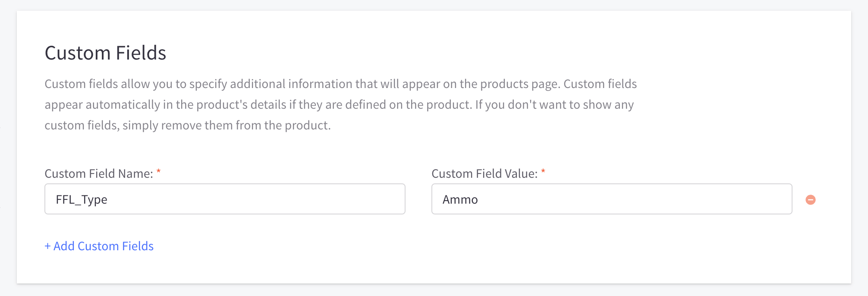Click the required asterisk beside Custom Field Value
The width and height of the screenshot is (868, 296).
tap(543, 172)
